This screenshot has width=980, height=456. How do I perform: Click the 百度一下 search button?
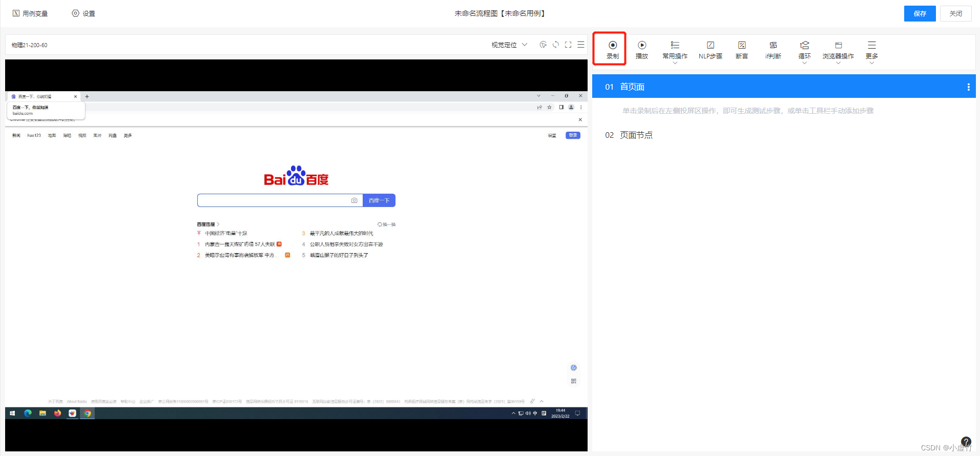[x=379, y=200]
